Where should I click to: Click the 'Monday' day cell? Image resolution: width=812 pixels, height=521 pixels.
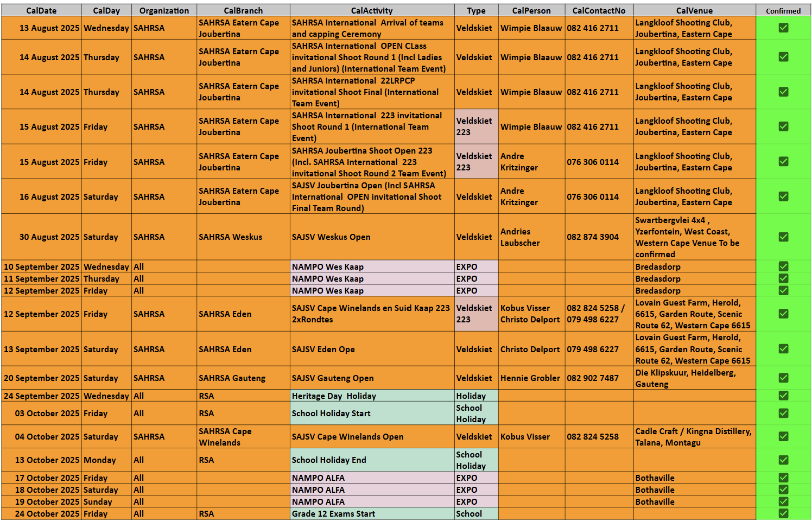pyautogui.click(x=106, y=460)
